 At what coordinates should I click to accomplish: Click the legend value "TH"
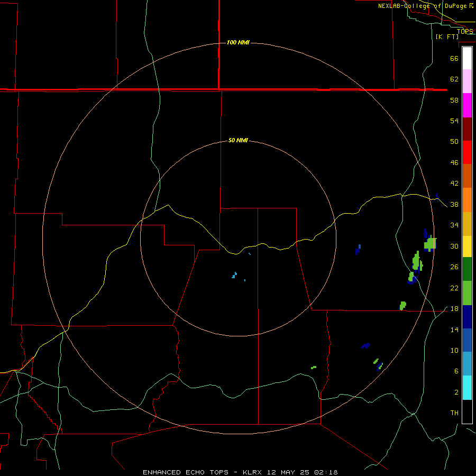click(454, 413)
